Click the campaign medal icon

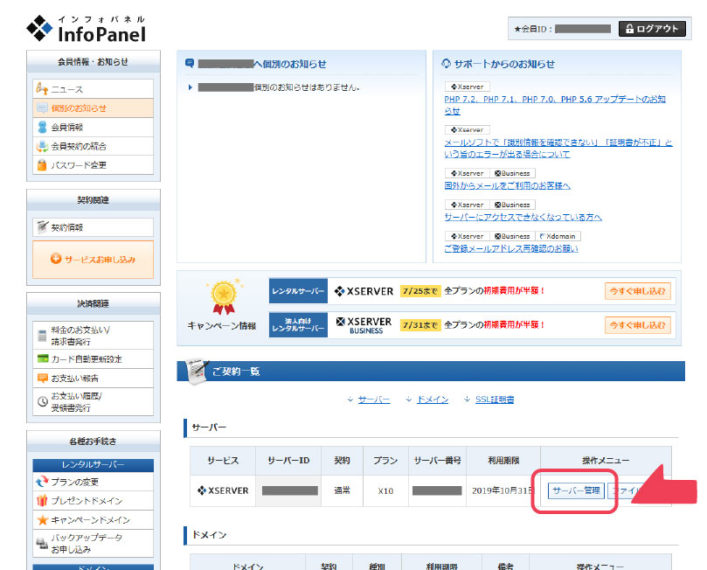[x=224, y=296]
